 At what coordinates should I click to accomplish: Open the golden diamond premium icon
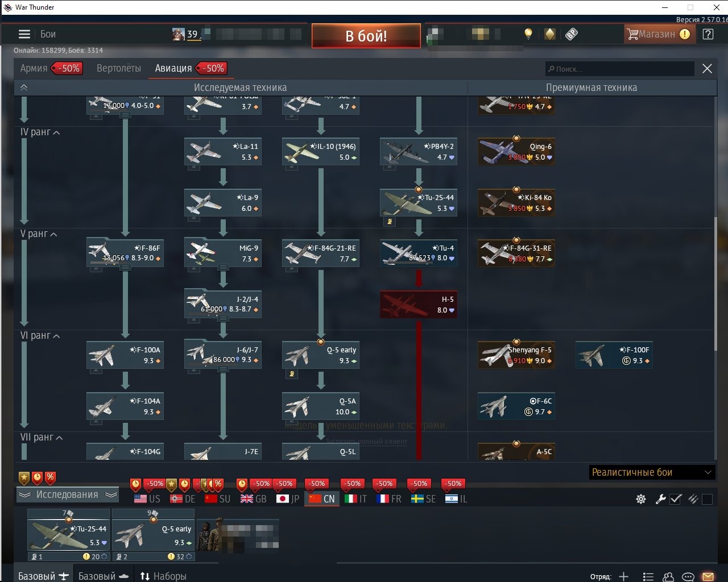[x=549, y=34]
